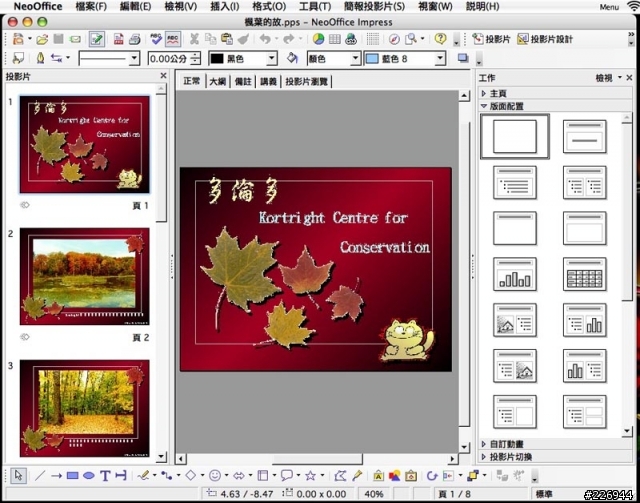Click the Rotate tool icon
640x503 pixels.
(x=431, y=476)
